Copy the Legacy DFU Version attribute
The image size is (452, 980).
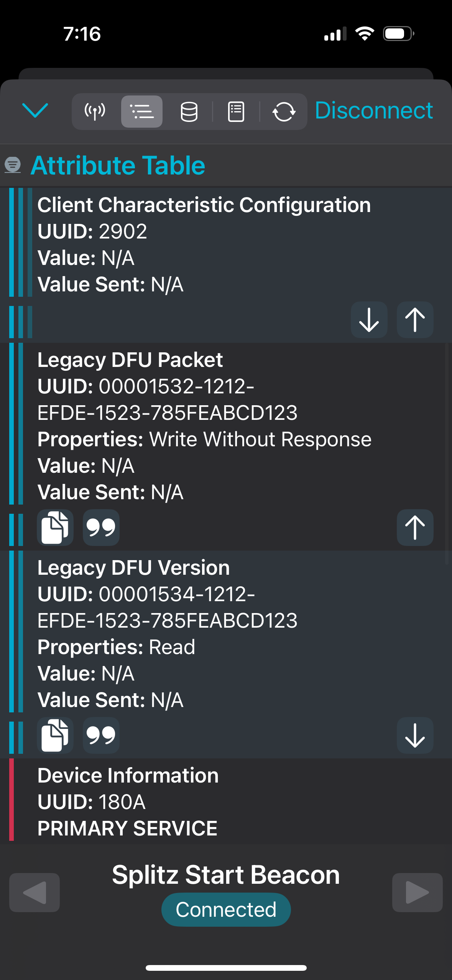tap(55, 735)
